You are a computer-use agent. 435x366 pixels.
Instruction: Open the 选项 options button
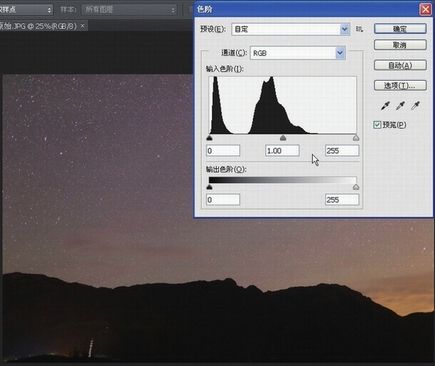point(400,85)
